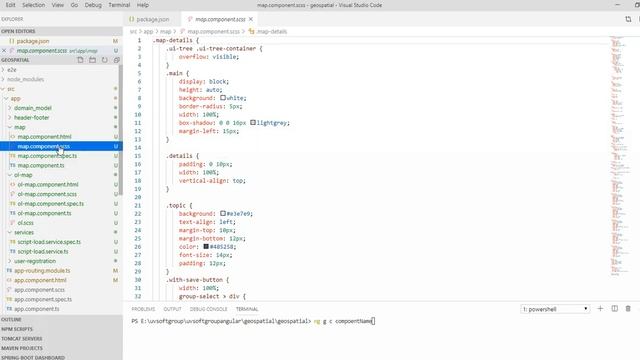This screenshot has width=640, height=360.
Task: Select map.component.scss in explorer tree
Action: pos(43,146)
